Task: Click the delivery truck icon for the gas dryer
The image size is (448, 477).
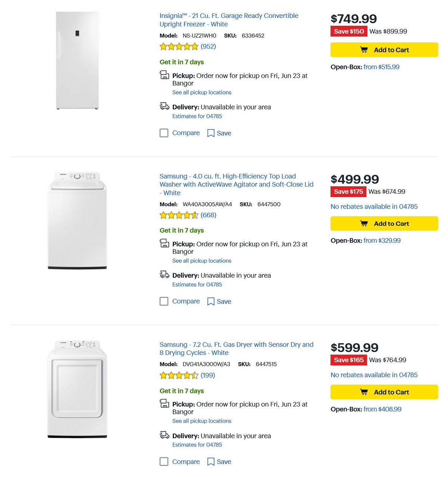Action: tap(164, 435)
